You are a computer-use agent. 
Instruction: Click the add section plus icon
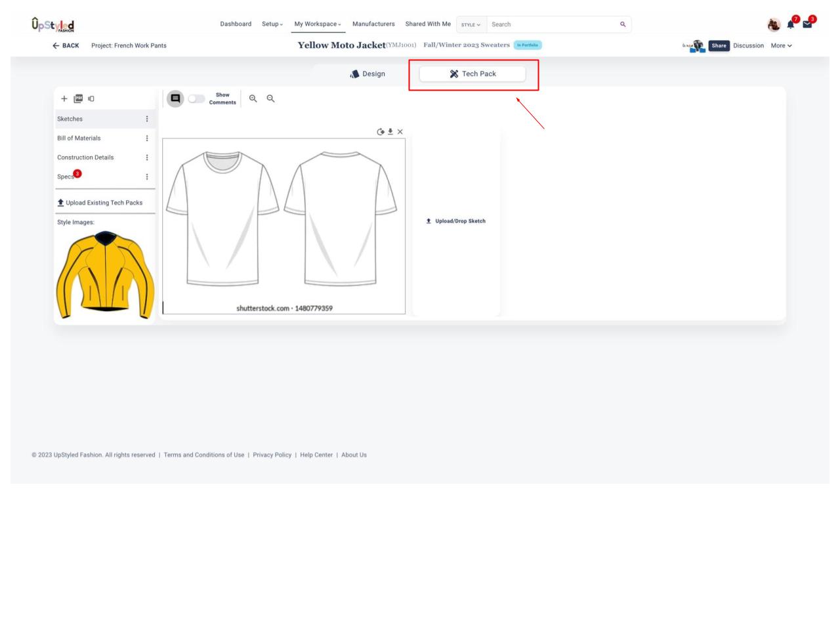pos(64,98)
